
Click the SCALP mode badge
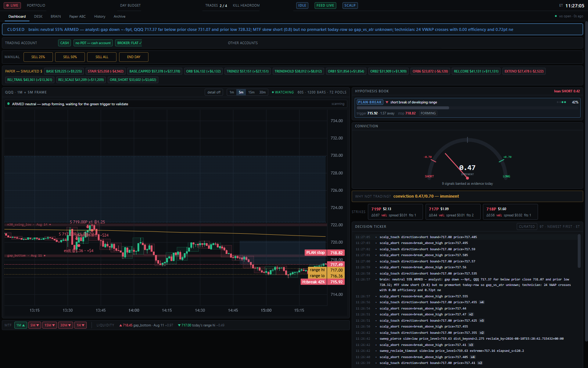[350, 6]
